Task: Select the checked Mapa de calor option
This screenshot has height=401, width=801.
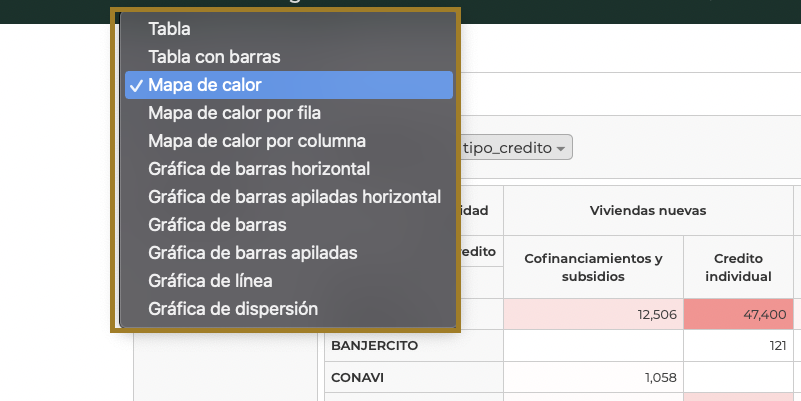Action: tap(205, 85)
